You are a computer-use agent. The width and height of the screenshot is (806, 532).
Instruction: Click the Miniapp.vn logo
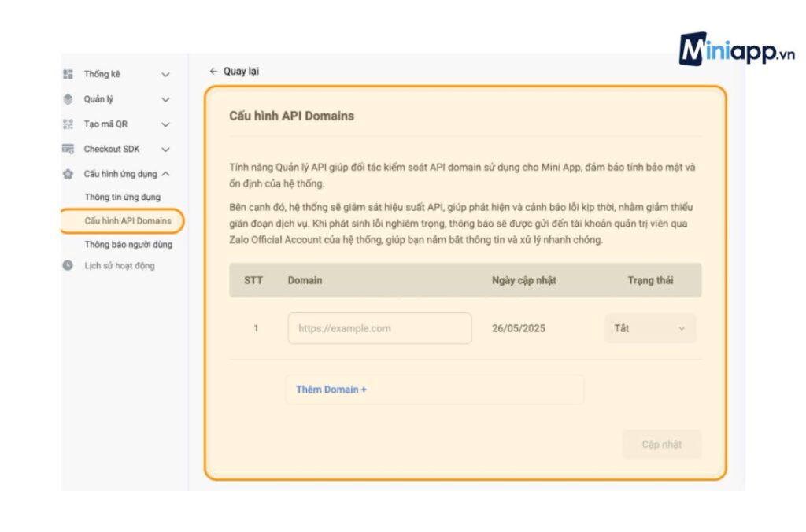[x=737, y=50]
